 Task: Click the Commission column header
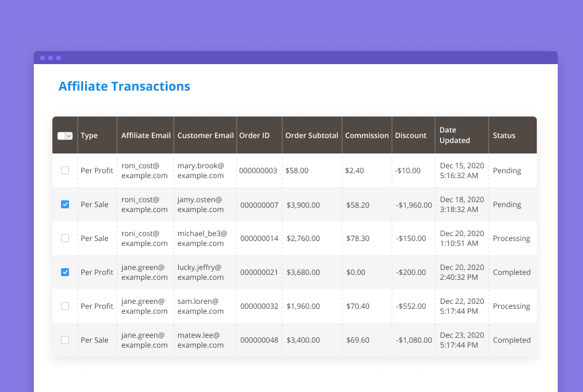pyautogui.click(x=367, y=136)
